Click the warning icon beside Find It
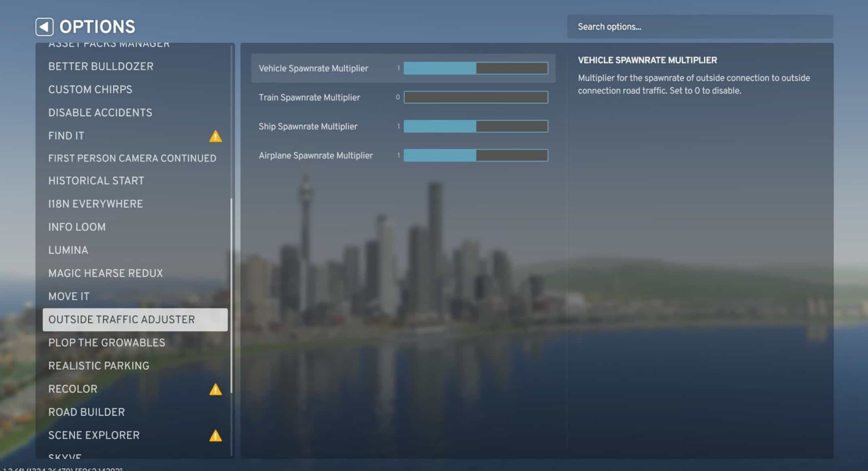868x471 pixels. [215, 136]
